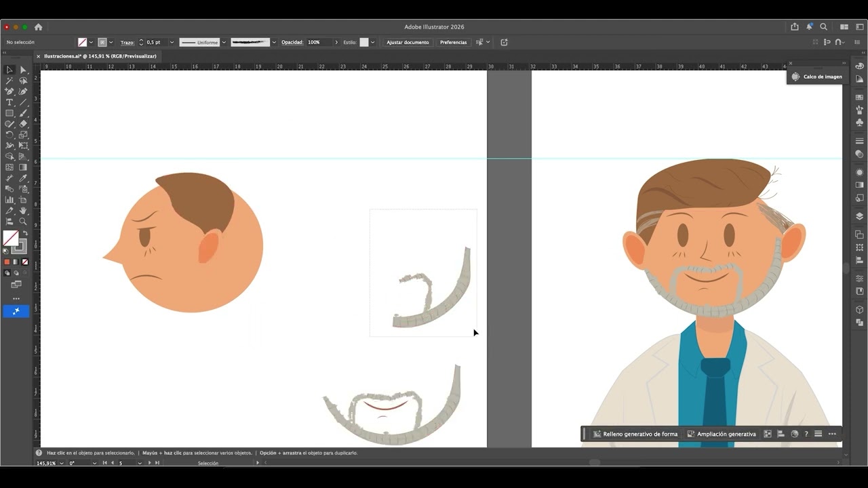Screen dimensions: 868x488
Task: Select the Direct Selection tool (white arrow)
Action: coord(23,69)
